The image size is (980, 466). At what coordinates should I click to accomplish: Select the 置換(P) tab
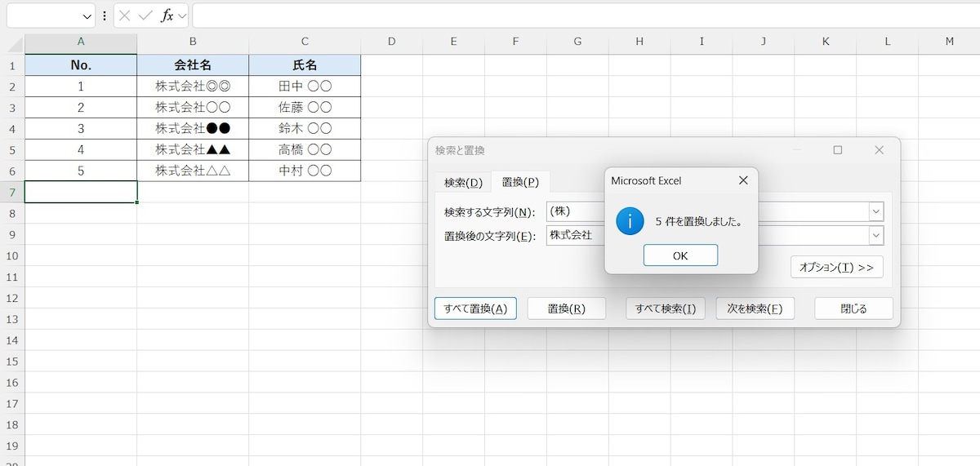tap(520, 182)
